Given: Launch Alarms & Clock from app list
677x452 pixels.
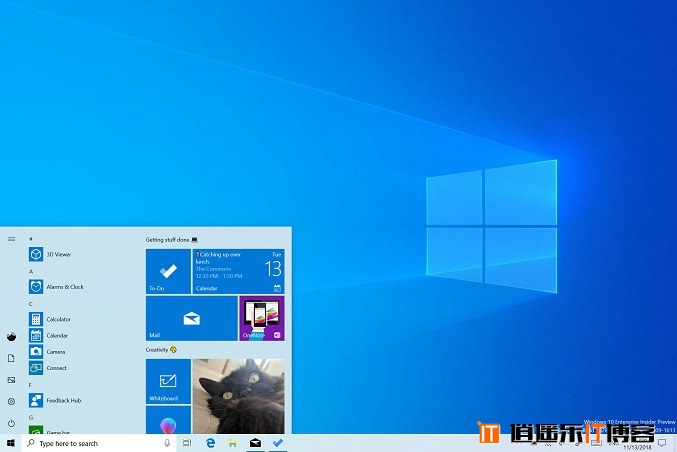Looking at the screenshot, I should [x=56, y=287].
